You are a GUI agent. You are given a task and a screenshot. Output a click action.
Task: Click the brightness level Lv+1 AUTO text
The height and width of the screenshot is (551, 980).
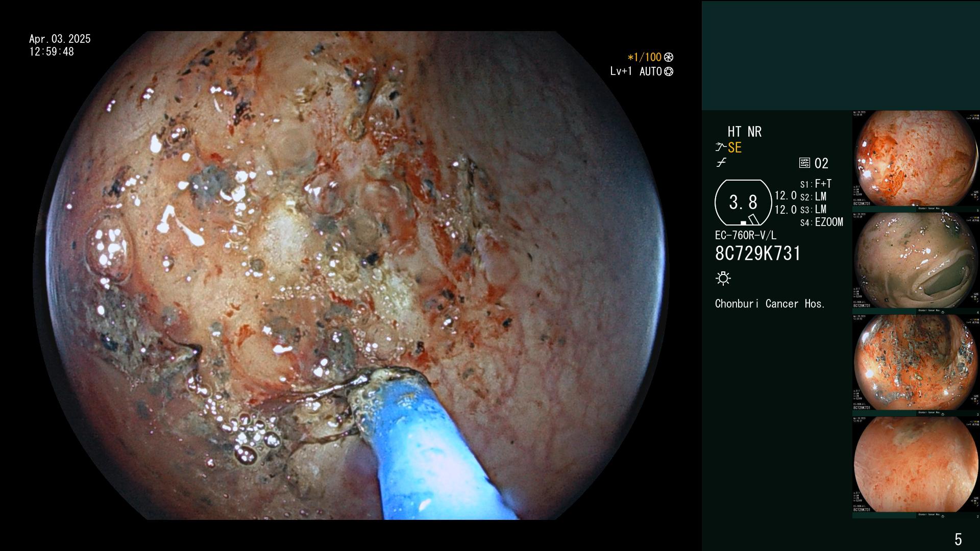click(x=636, y=71)
